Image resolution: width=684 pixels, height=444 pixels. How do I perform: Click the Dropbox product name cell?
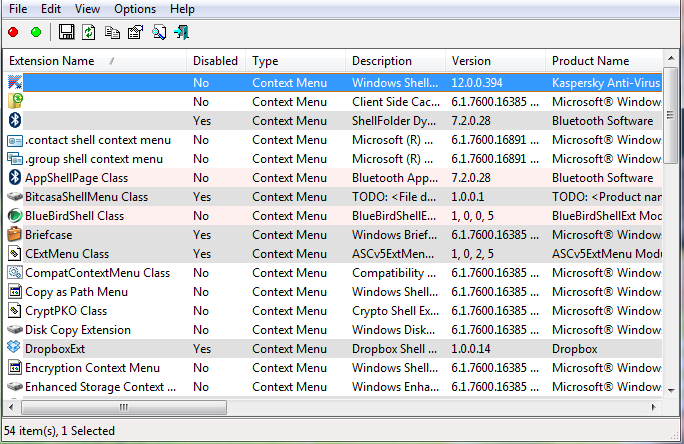(x=575, y=349)
